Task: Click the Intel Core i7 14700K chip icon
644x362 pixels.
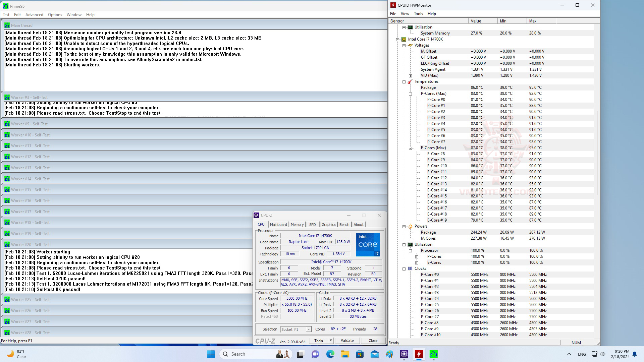Action: [x=404, y=40]
